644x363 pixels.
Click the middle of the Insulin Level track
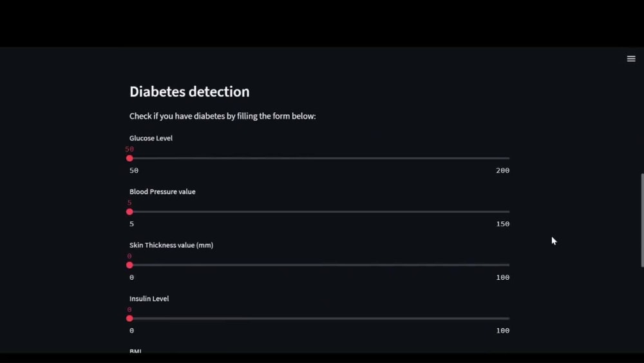[319, 319]
